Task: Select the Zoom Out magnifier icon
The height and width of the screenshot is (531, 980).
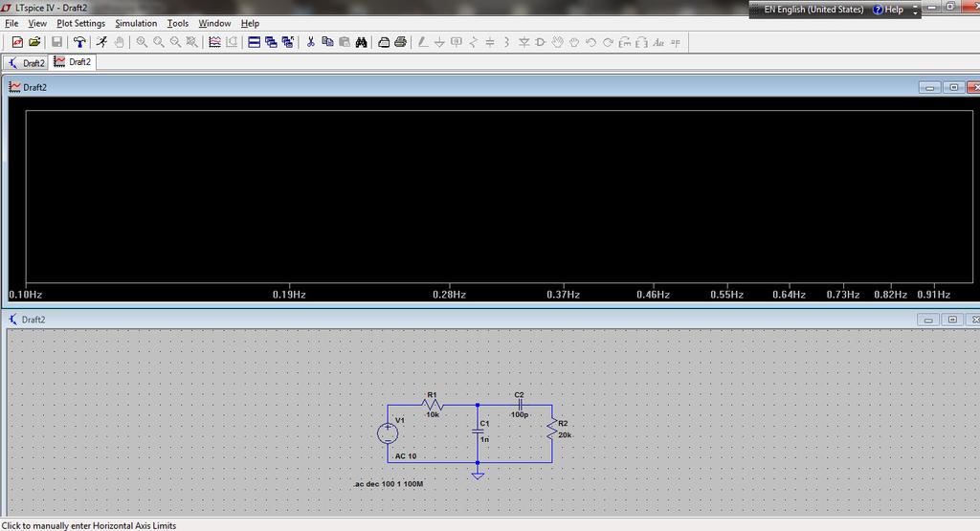Action: 176,42
